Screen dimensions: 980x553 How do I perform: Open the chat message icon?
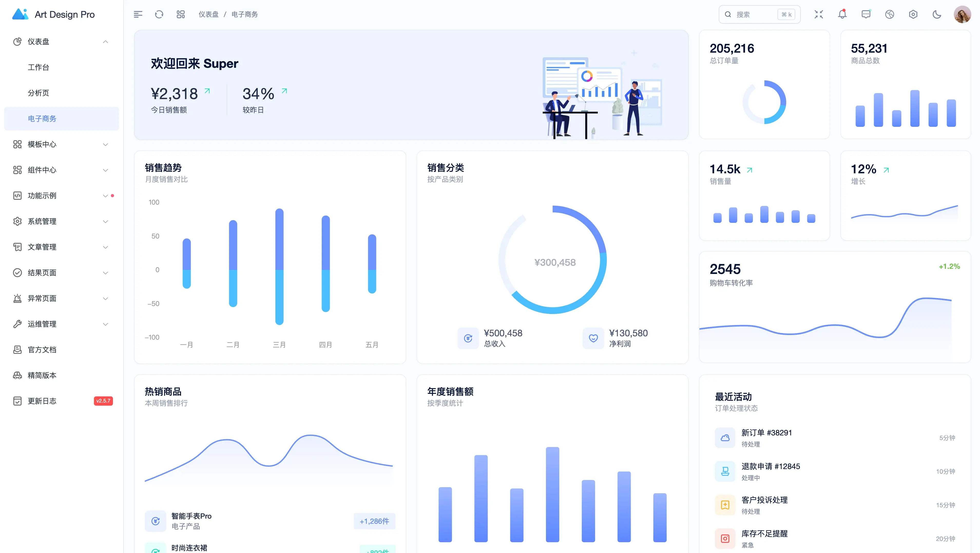(x=866, y=14)
